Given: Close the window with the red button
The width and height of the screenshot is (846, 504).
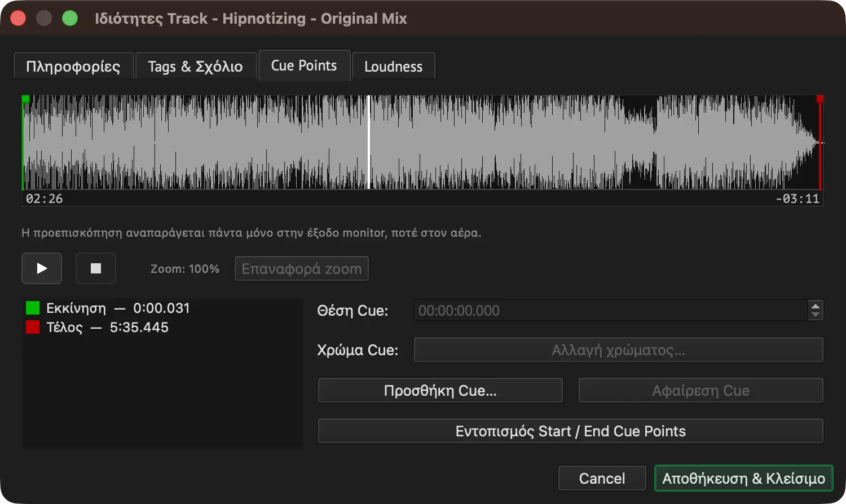Looking at the screenshot, I should click(19, 18).
